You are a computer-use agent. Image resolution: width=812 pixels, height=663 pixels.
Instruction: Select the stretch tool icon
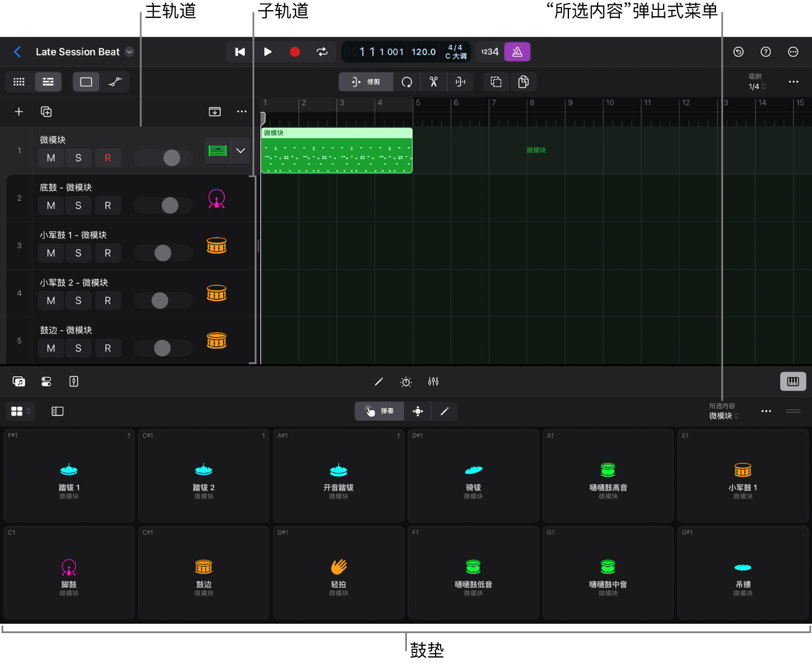(x=461, y=82)
